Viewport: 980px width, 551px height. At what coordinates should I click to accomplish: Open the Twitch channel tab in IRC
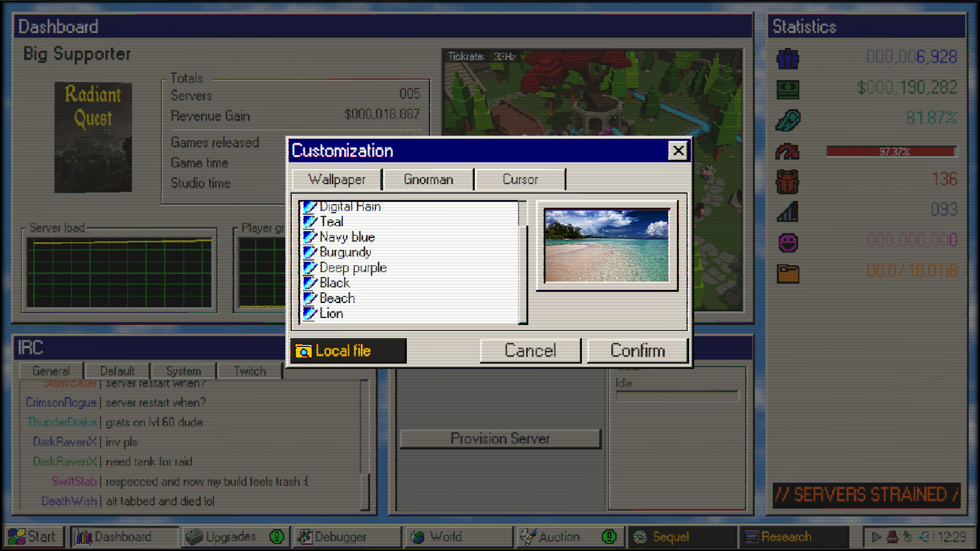[x=249, y=370]
